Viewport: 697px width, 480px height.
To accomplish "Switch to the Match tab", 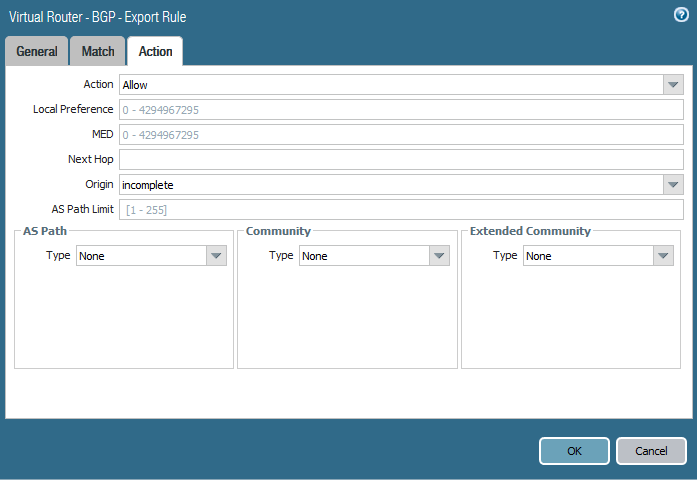I will coord(97,52).
